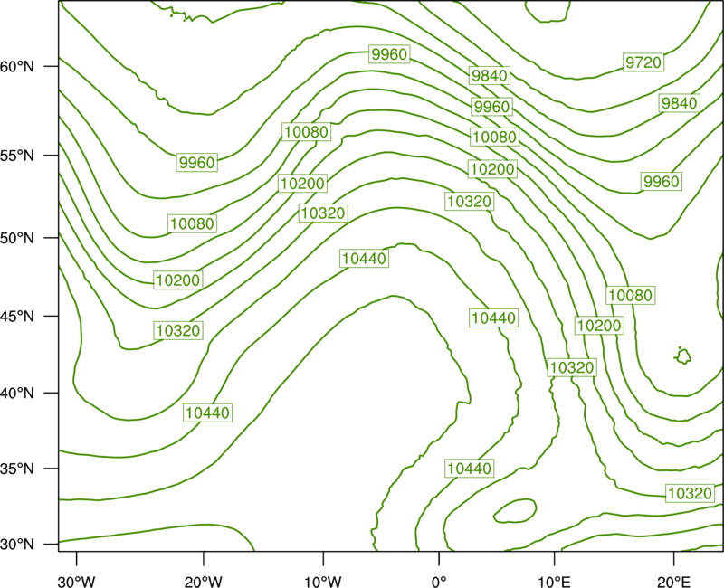Click the 30°W longitude axis label
The height and width of the screenshot is (588, 724).
coord(76,581)
